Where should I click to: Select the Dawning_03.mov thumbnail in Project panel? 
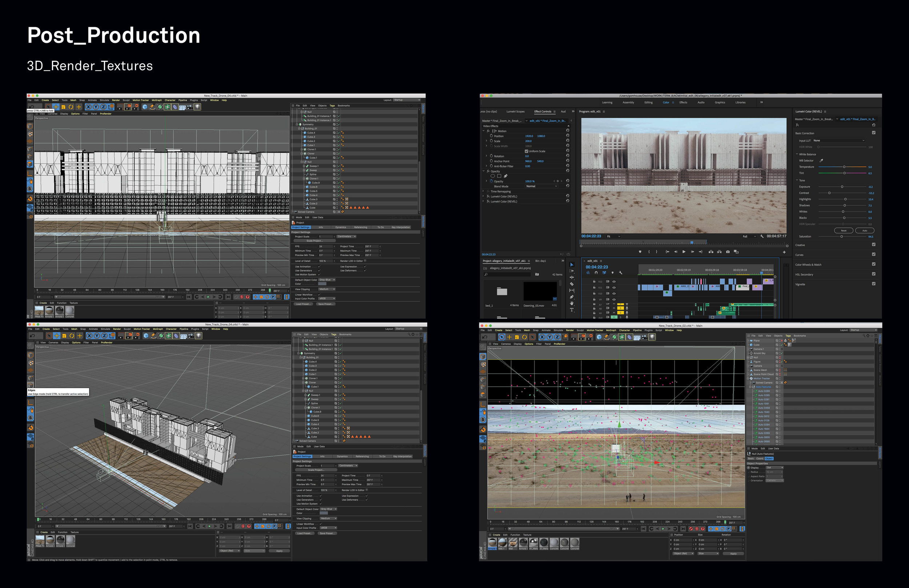540,291
